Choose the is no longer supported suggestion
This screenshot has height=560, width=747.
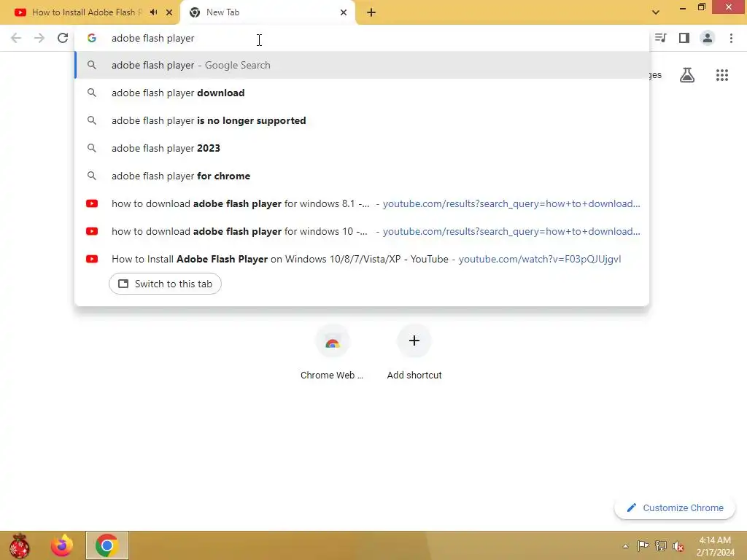[362, 120]
